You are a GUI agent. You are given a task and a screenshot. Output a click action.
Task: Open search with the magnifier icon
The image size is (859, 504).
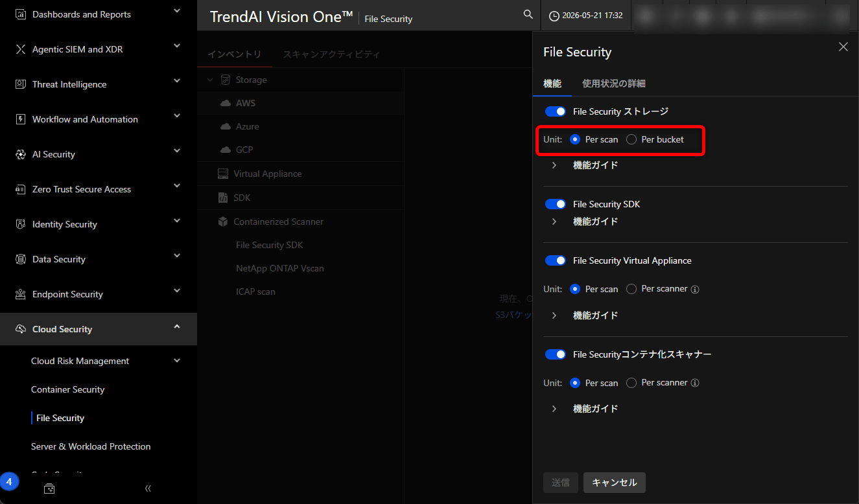pyautogui.click(x=528, y=15)
